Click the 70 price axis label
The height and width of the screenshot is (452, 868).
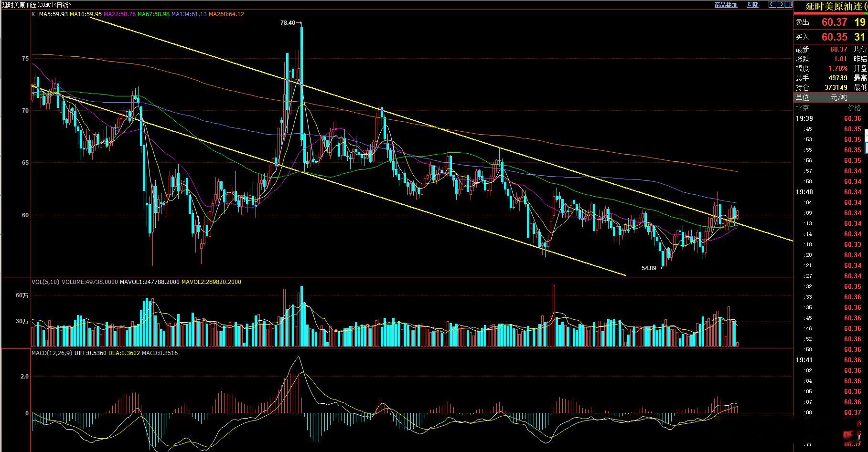[25, 111]
